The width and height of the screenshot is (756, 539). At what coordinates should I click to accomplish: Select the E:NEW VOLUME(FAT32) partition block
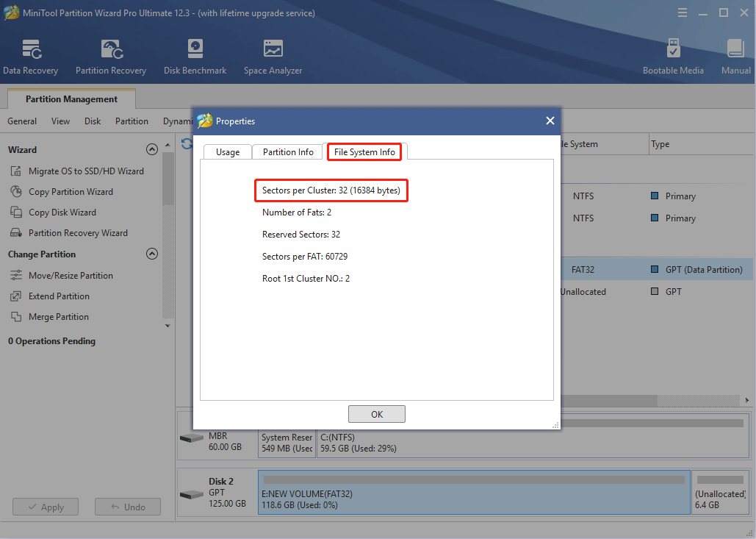[473, 493]
